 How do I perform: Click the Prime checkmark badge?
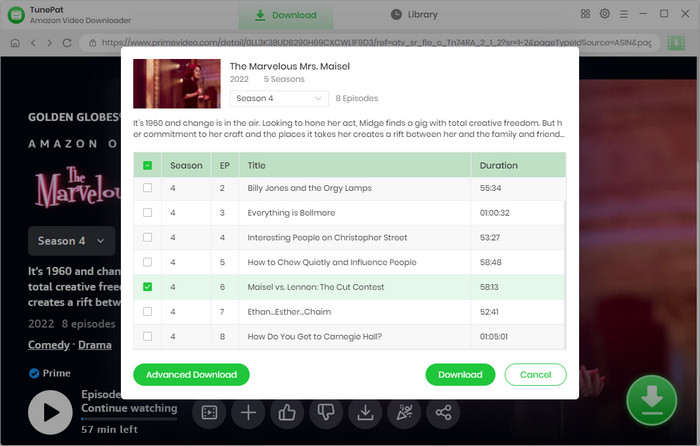(34, 373)
